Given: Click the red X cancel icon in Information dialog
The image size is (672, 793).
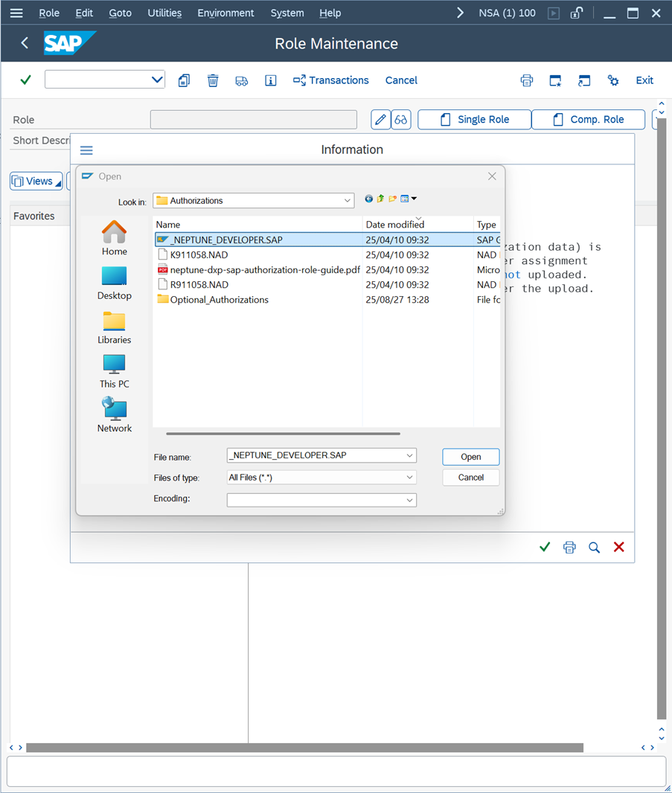Looking at the screenshot, I should (x=618, y=548).
